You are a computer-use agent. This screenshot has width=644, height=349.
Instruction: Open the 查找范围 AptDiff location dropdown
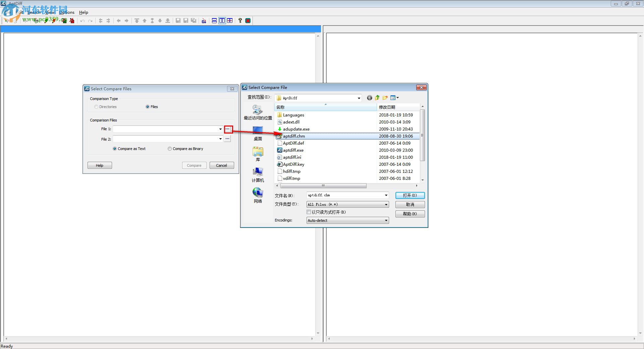359,98
